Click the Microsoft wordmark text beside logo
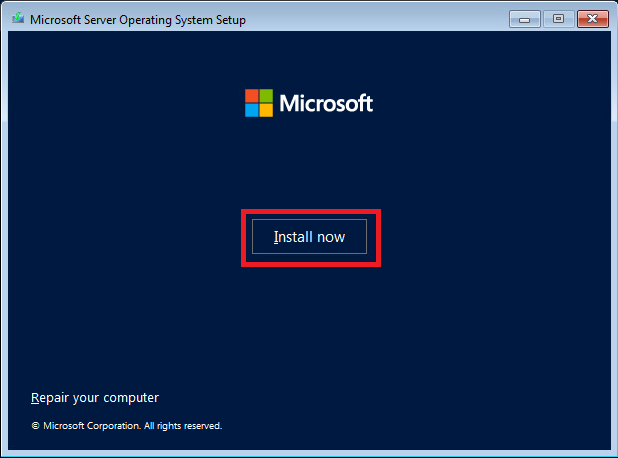Viewport: 618px width, 458px height. [326, 103]
